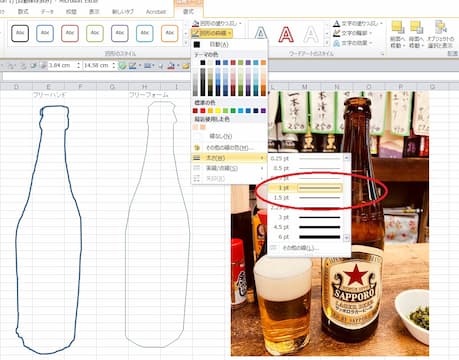
Task: Expand the shape styles gallery
Action: click(186, 43)
